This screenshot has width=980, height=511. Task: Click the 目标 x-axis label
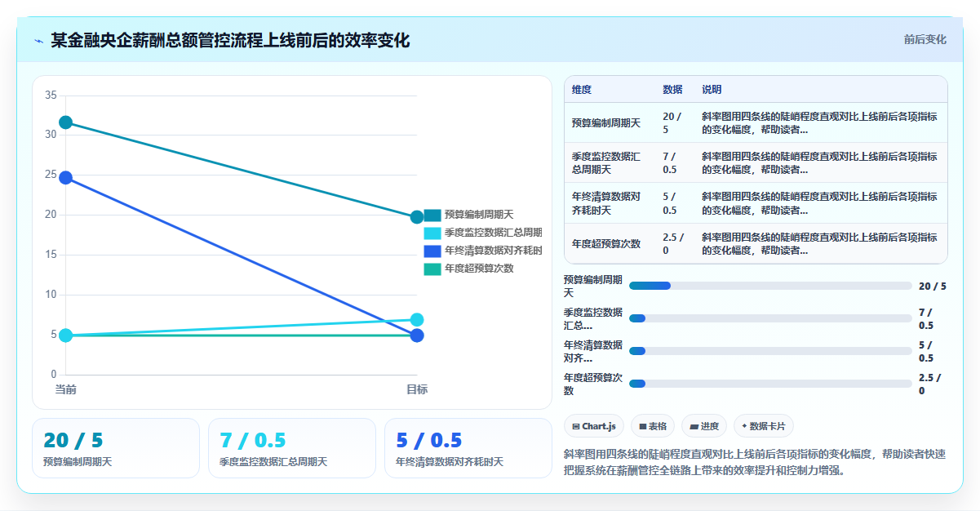click(417, 389)
